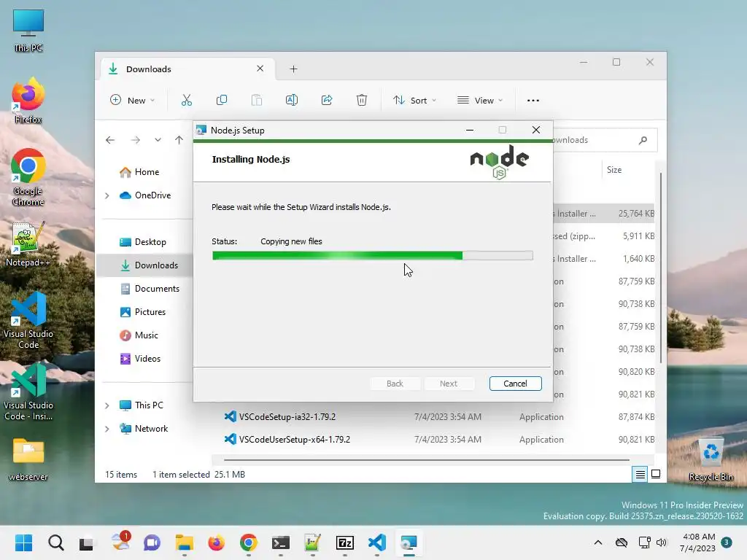Open taskbar Search
747x560 pixels.
(x=55, y=542)
